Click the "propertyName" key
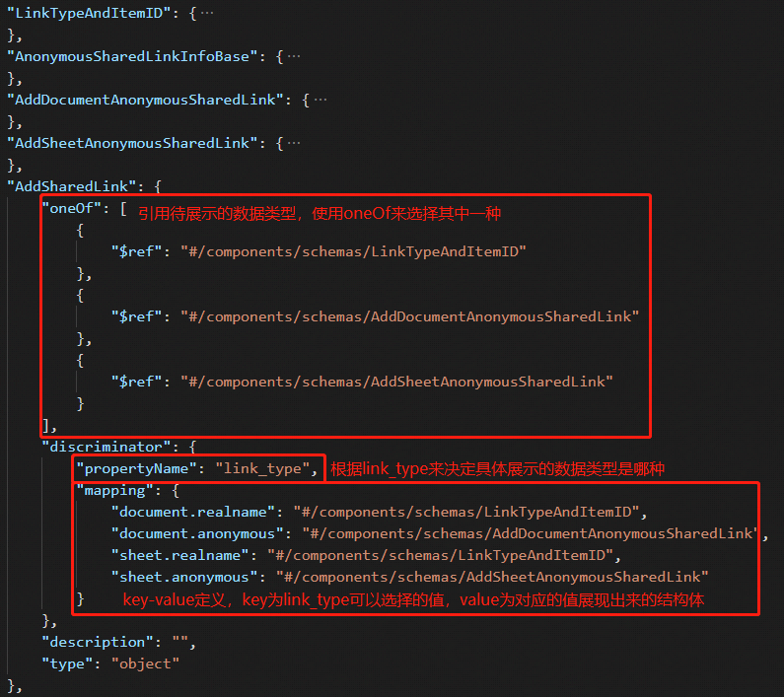Image resolution: width=784 pixels, height=697 pixels. (x=137, y=468)
